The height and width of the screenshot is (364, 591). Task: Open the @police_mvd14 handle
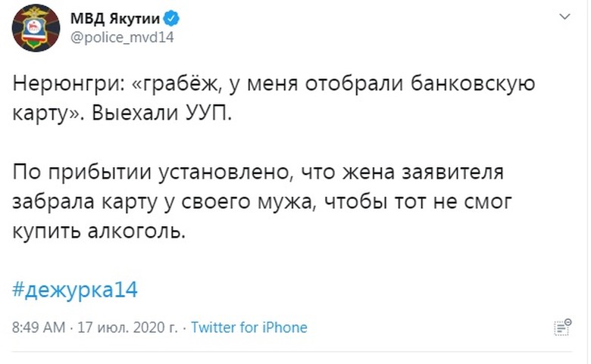(122, 39)
